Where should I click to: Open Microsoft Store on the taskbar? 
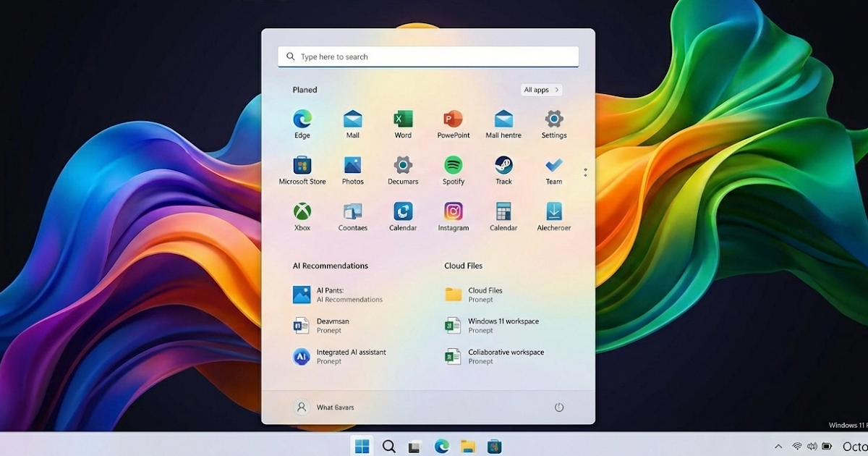point(495,447)
